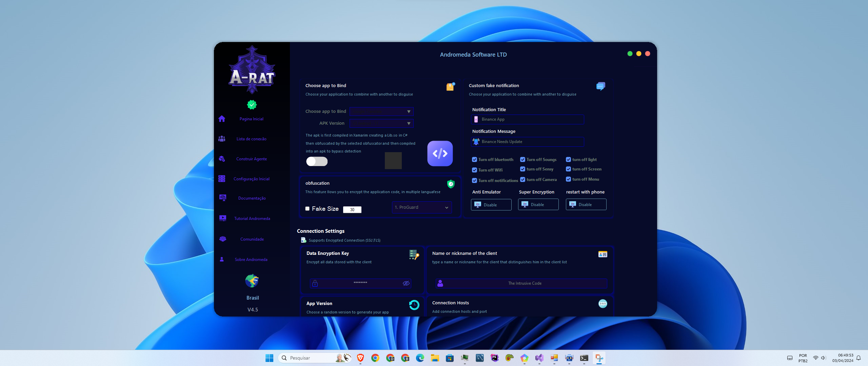Click the Brazil flag globe icon
This screenshot has height=366, width=868.
tap(252, 281)
